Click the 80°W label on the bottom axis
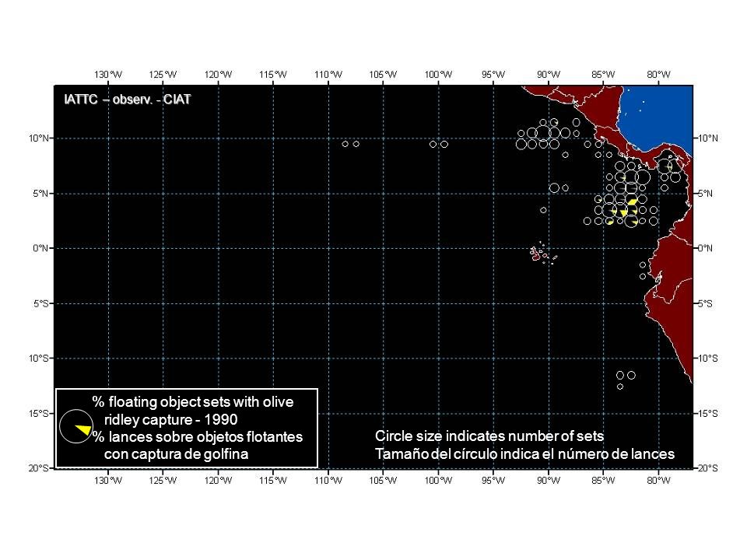 tap(658, 480)
